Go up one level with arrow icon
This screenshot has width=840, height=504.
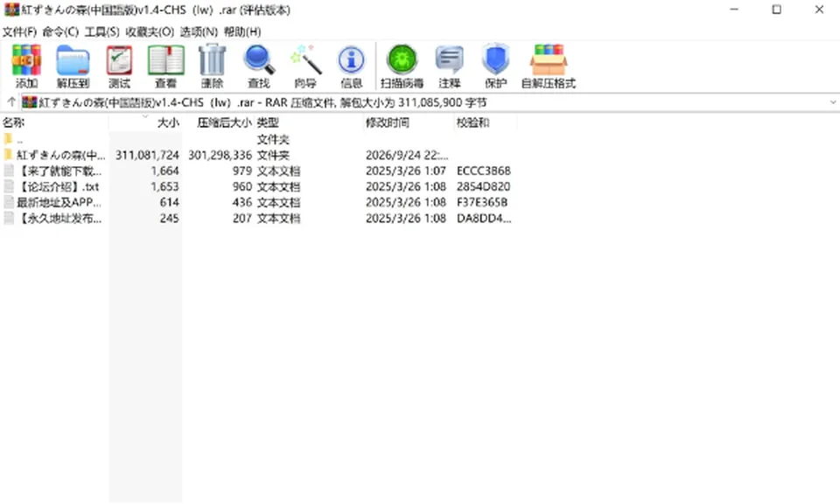pos(11,101)
